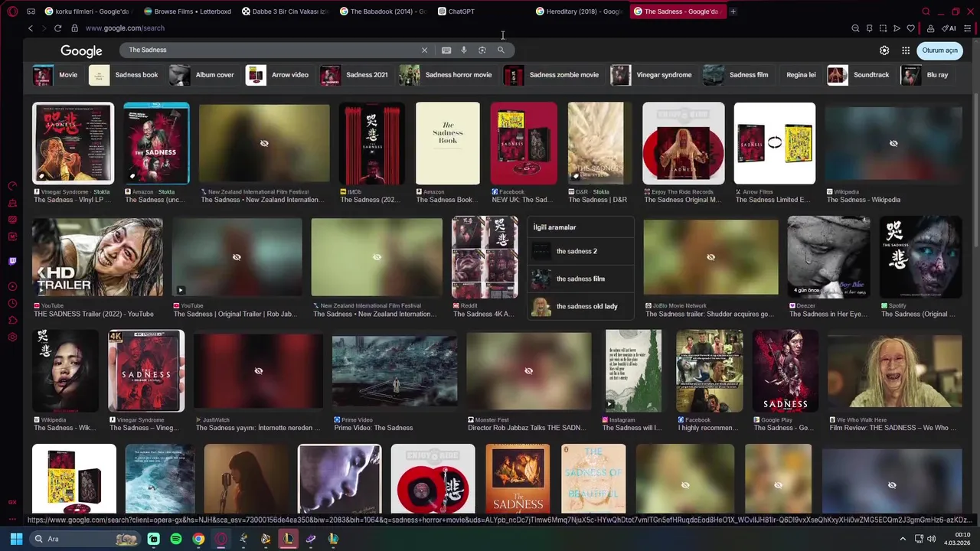
Task: Reveal the blurred Wikipedia image result
Action: [893, 144]
